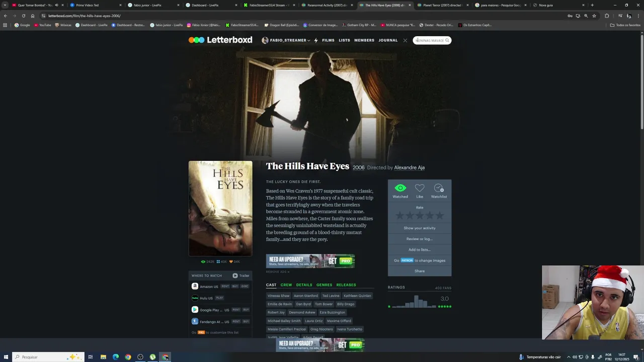Viewport: 644px width, 362px height.
Task: Open Chrome from the Windows taskbar
Action: [128, 357]
